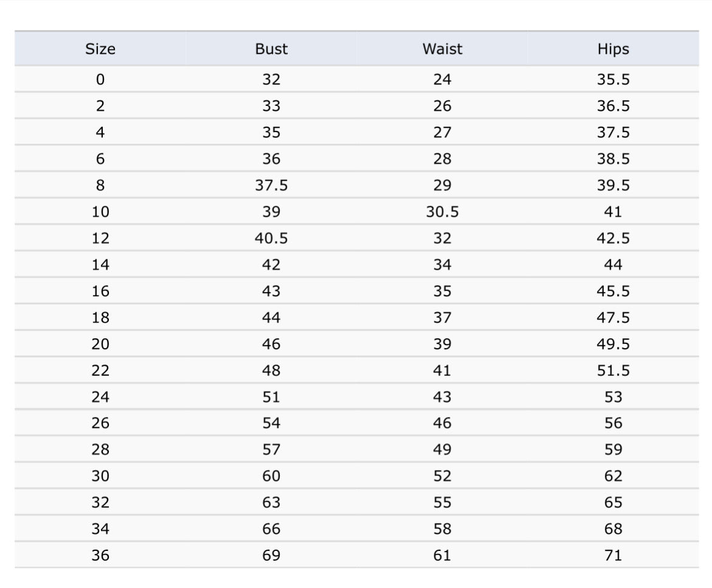Select the 30.5 waist value for size 10
The width and height of the screenshot is (712, 588).
(442, 212)
